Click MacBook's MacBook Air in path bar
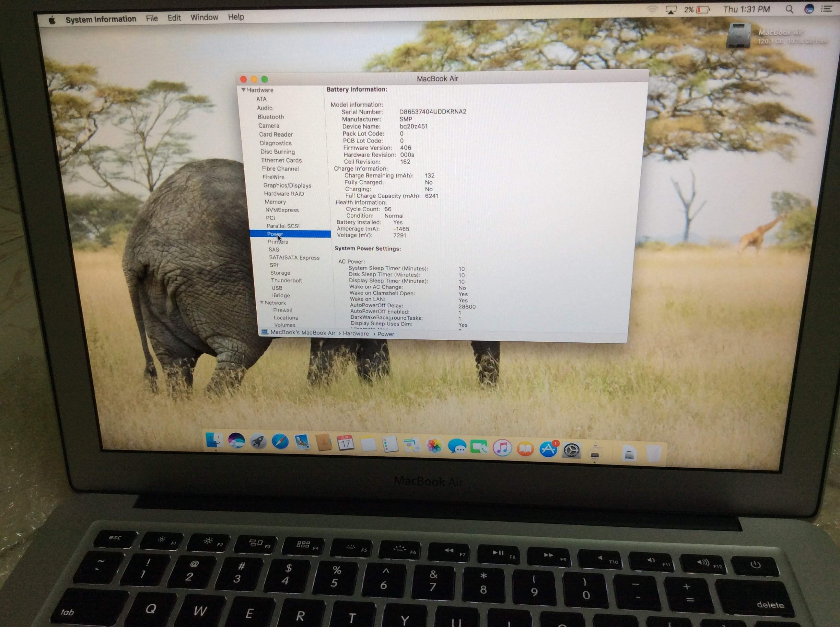The height and width of the screenshot is (627, 840). coord(302,333)
